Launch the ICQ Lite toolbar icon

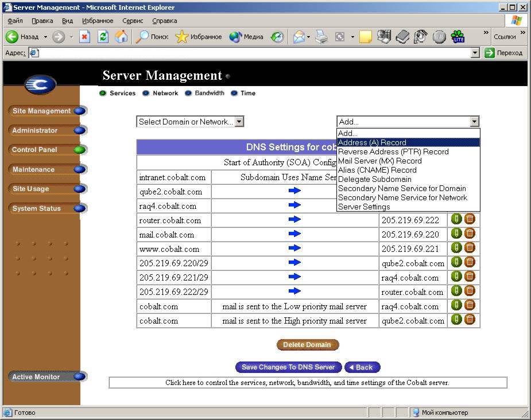458,37
